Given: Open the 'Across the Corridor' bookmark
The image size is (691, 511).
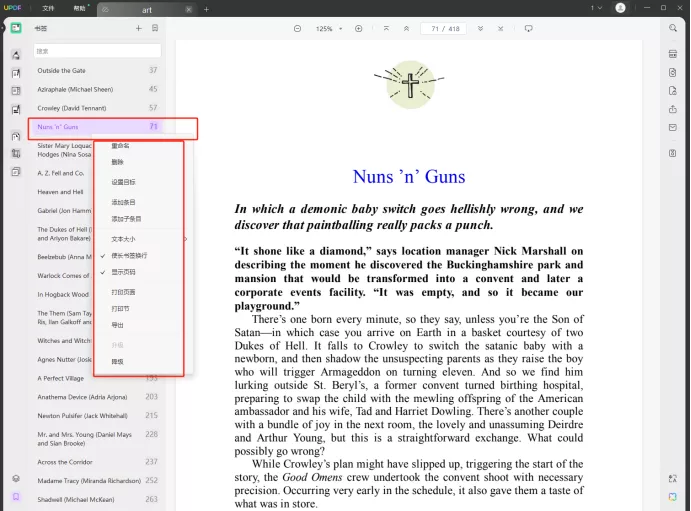Looking at the screenshot, I should 97,462.
